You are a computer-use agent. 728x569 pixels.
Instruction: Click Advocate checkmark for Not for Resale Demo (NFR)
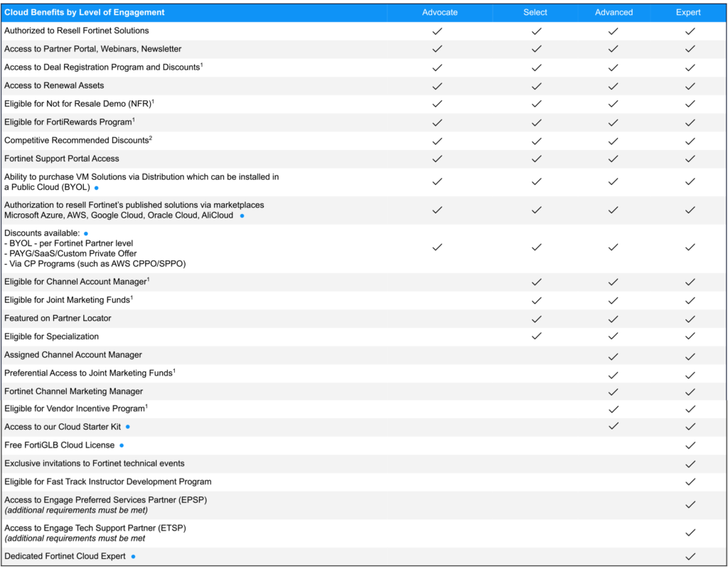[x=437, y=104]
